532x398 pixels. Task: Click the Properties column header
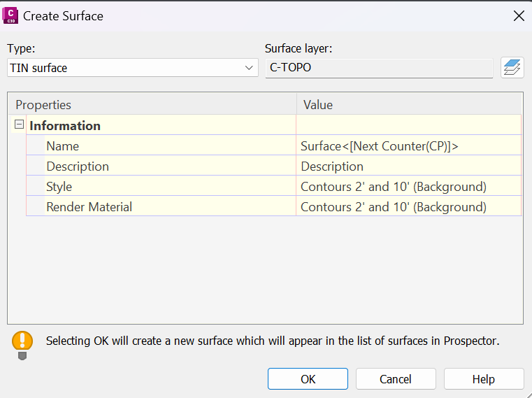(x=154, y=105)
